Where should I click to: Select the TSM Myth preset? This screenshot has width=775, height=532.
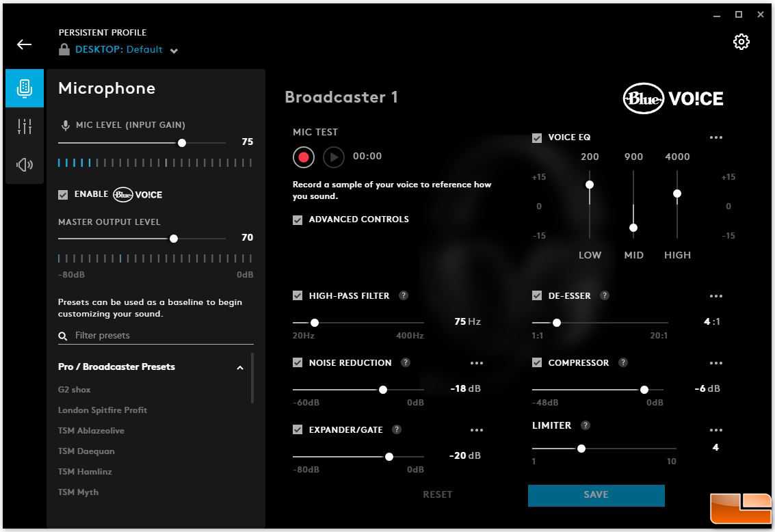click(x=78, y=492)
